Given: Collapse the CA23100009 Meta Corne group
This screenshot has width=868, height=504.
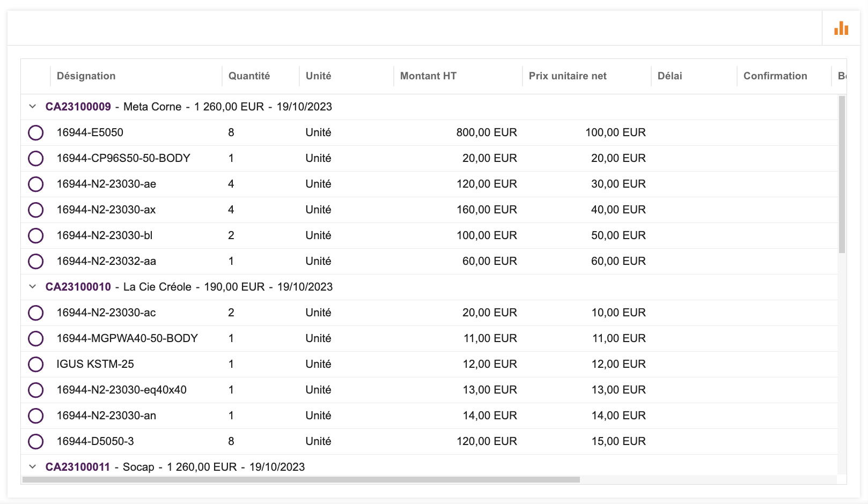Looking at the screenshot, I should click(33, 107).
